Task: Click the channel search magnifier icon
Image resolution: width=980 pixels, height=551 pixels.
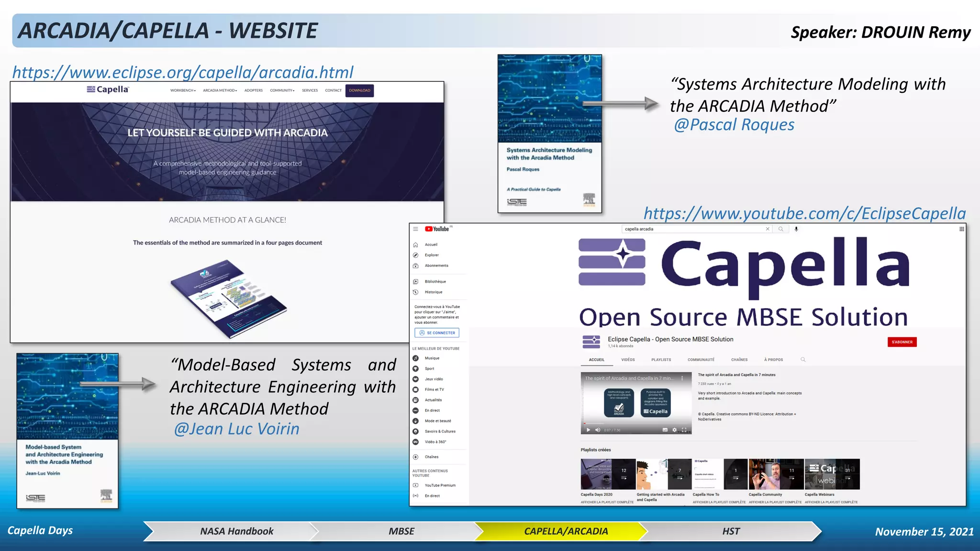Action: click(803, 360)
